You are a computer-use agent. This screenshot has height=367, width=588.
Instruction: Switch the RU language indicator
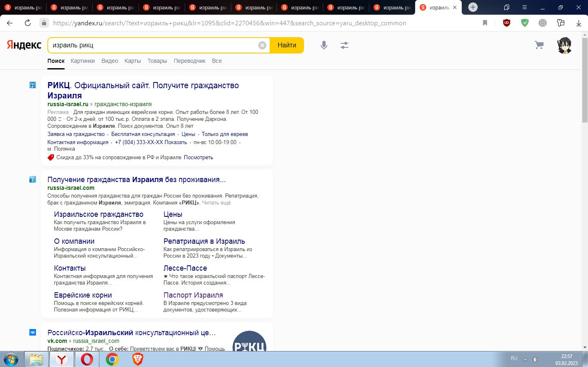(x=514, y=358)
